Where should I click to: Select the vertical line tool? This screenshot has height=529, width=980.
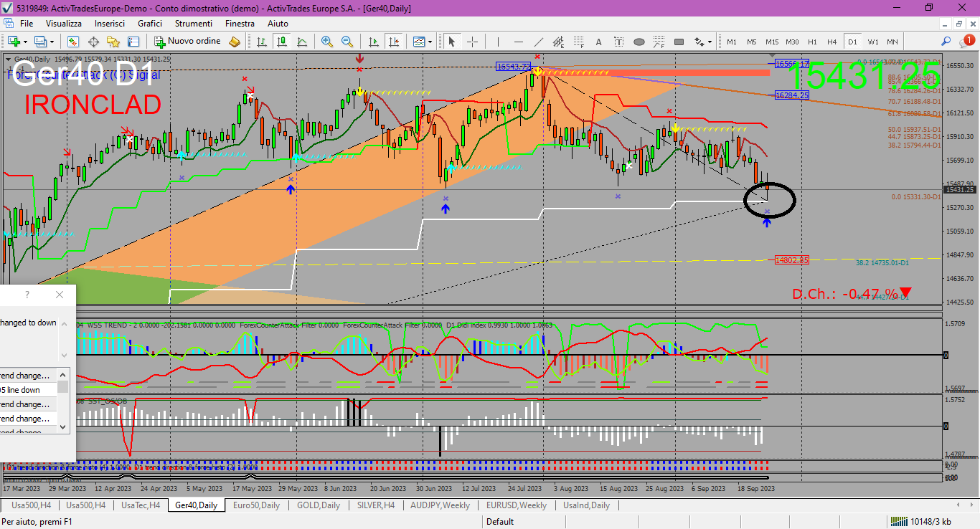(x=498, y=42)
